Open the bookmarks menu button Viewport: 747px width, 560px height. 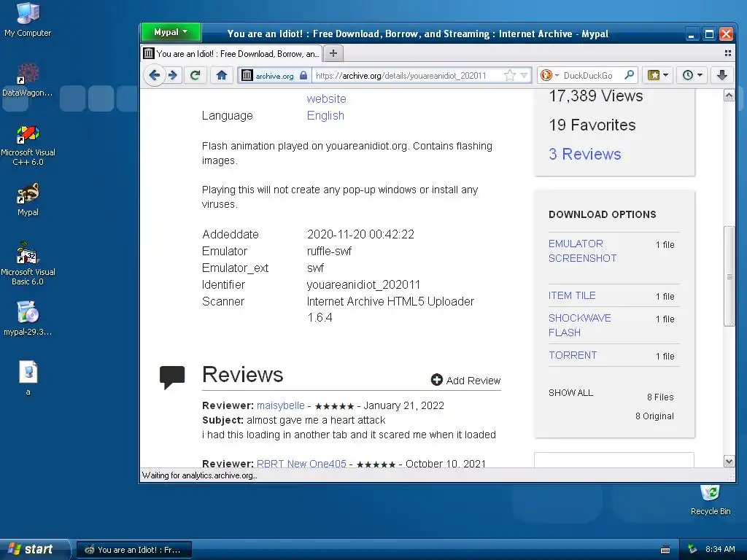(659, 75)
